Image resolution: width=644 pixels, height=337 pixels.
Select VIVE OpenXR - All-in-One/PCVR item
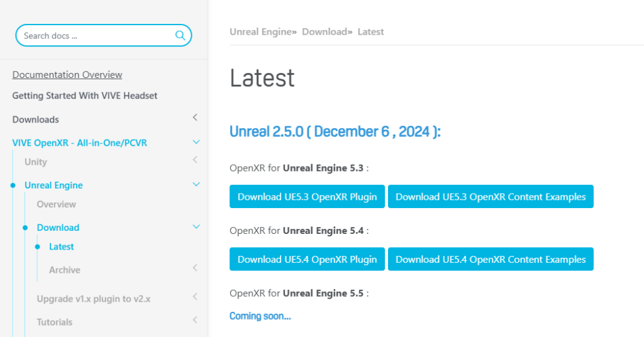click(80, 143)
